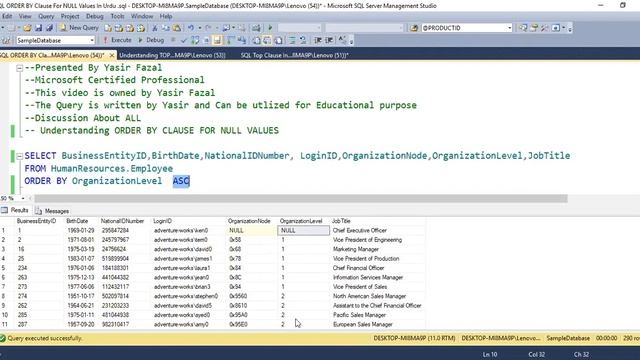Switch output to Results to File

click(278, 40)
